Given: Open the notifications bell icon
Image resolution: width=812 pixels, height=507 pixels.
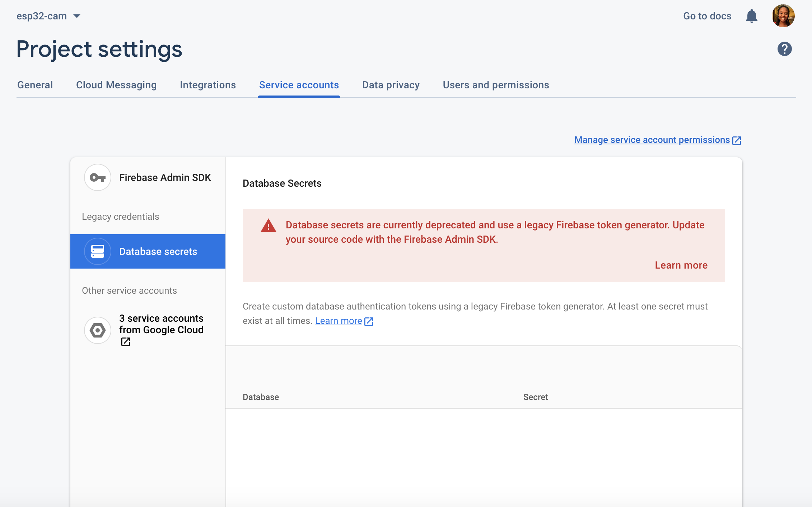Looking at the screenshot, I should (751, 16).
